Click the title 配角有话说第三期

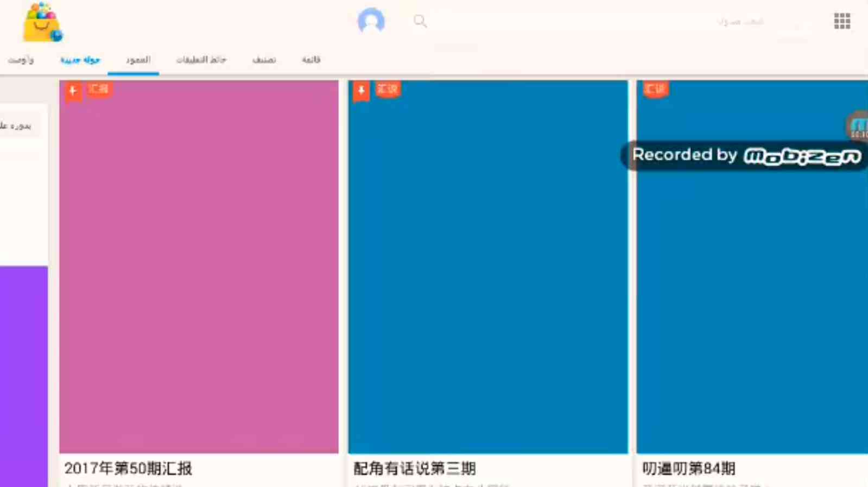[415, 468]
